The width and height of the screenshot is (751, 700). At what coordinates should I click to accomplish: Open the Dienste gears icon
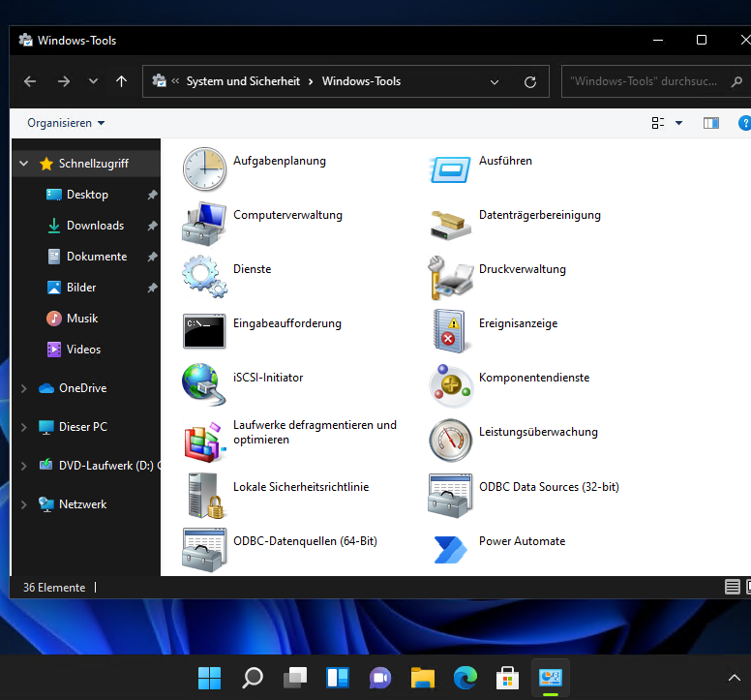click(x=204, y=277)
